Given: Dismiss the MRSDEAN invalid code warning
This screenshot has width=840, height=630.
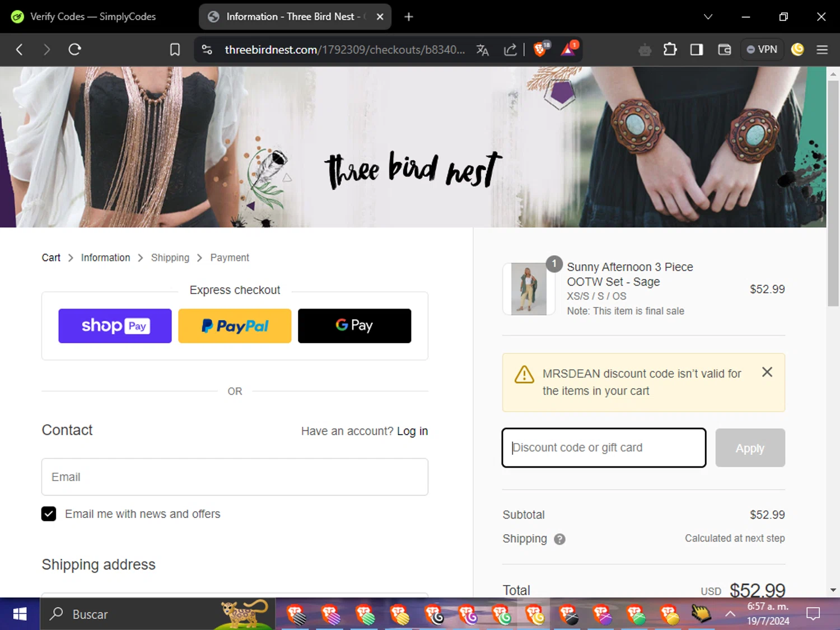Looking at the screenshot, I should (x=767, y=372).
